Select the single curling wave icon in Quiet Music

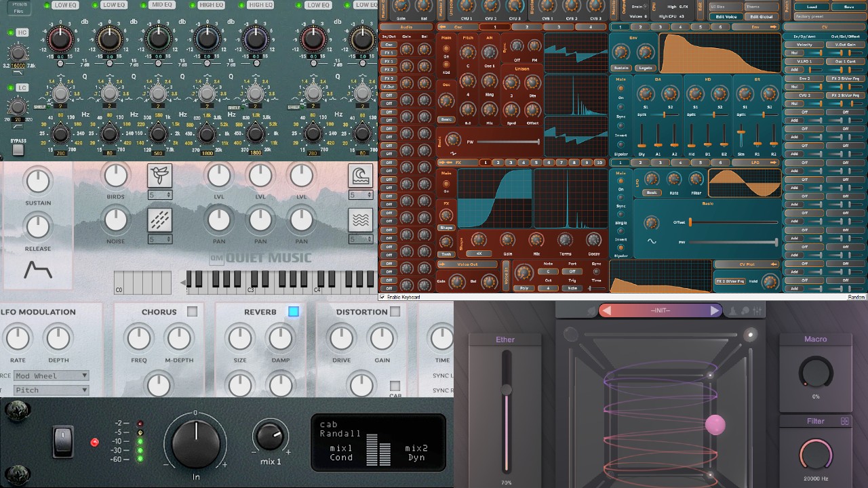[x=360, y=176]
